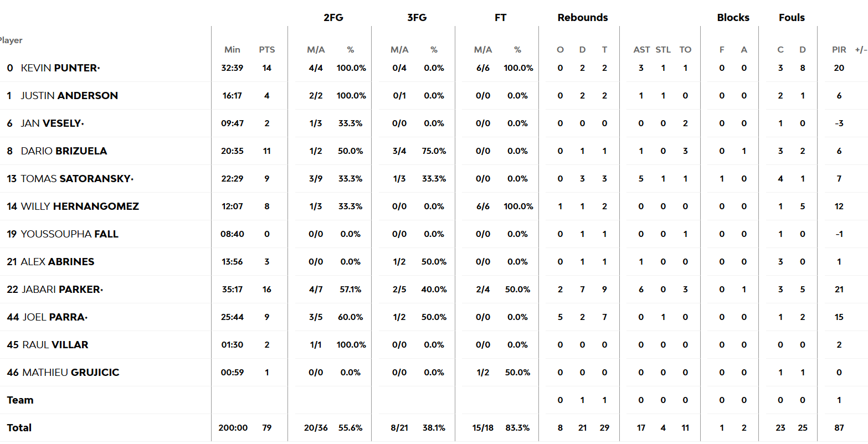
Task: Click Justin Anderson's player name
Action: [x=69, y=96]
